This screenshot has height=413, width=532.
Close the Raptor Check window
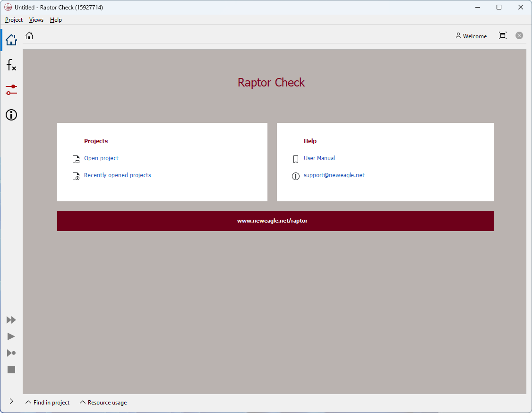click(x=521, y=7)
